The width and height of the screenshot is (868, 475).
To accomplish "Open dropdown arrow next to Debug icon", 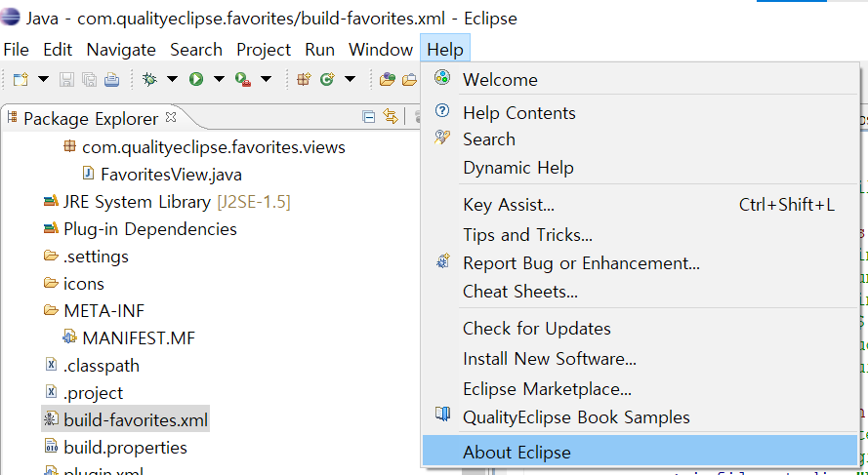I will 172,80.
